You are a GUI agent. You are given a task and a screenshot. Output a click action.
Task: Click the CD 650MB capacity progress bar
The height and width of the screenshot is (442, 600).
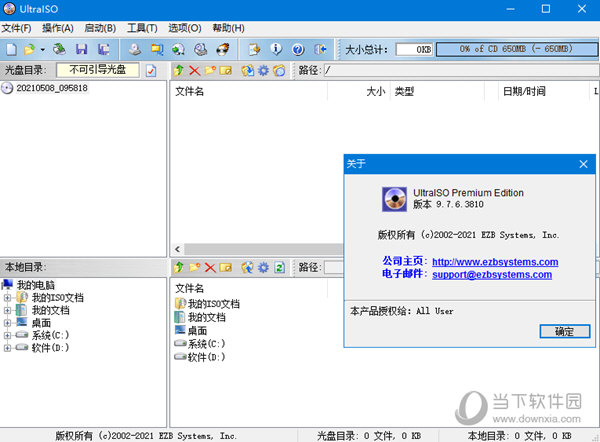point(517,49)
